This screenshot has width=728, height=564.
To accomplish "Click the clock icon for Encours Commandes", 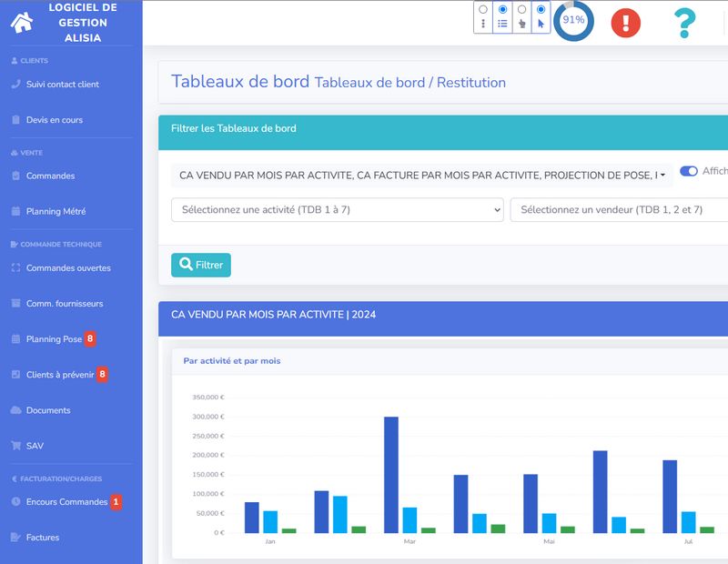I will coord(15,502).
